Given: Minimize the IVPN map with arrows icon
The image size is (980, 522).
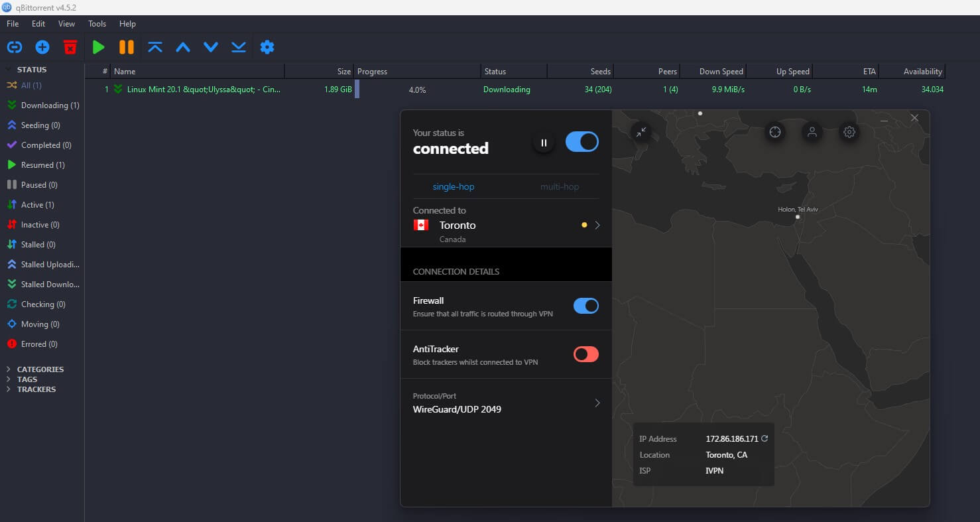Looking at the screenshot, I should [641, 132].
